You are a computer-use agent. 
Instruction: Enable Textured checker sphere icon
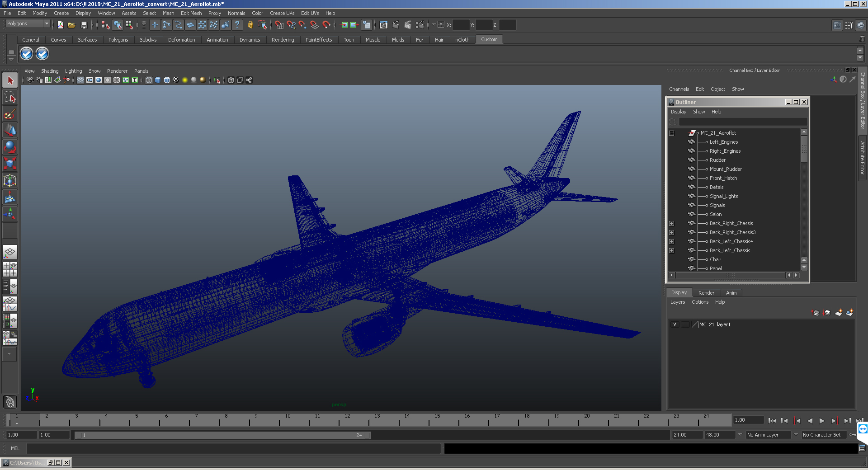pos(176,80)
